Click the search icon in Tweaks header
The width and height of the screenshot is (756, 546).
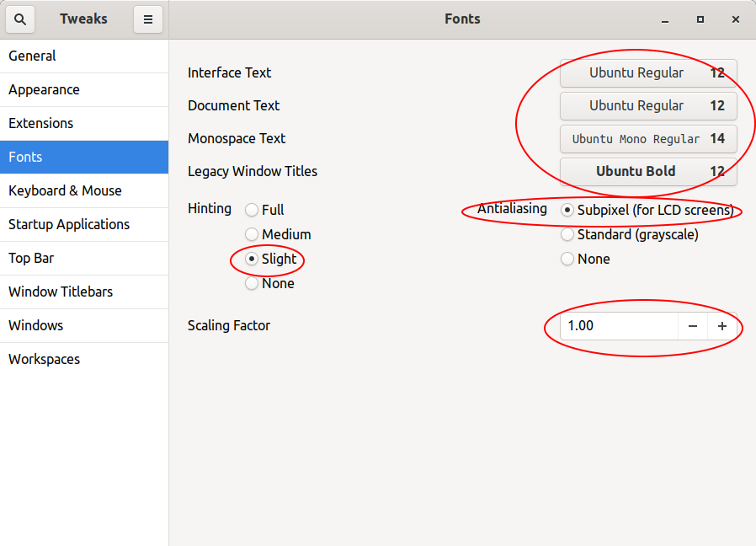point(20,19)
